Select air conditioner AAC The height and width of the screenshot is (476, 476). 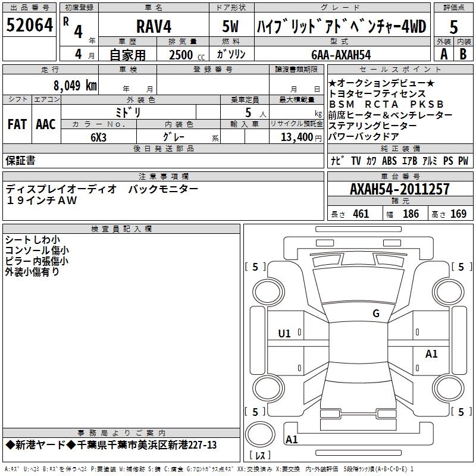[46, 124]
